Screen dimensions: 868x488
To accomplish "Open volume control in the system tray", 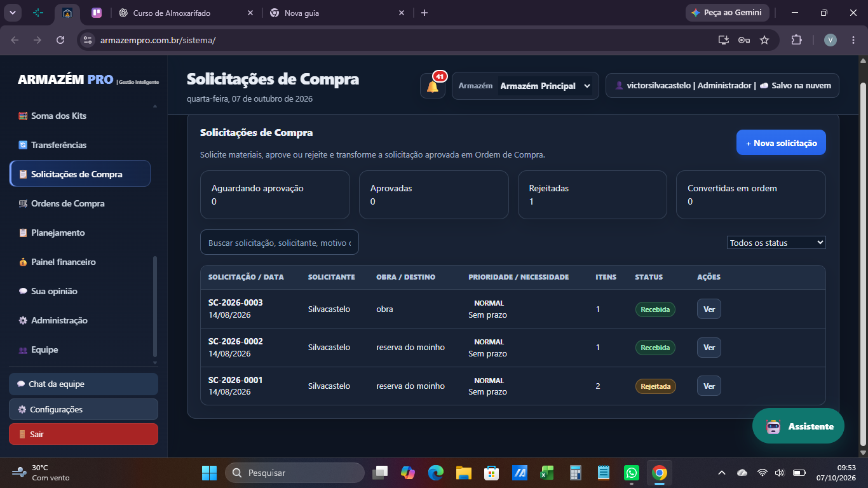I will [780, 473].
